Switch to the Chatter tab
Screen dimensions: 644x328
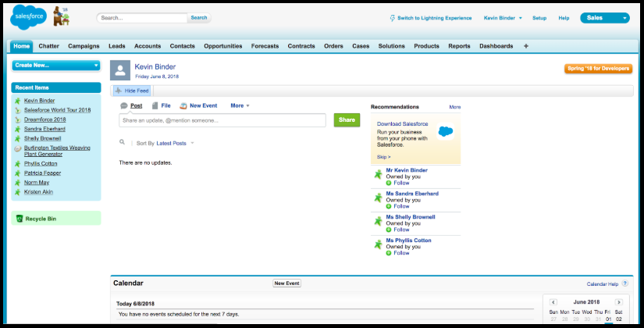(49, 46)
